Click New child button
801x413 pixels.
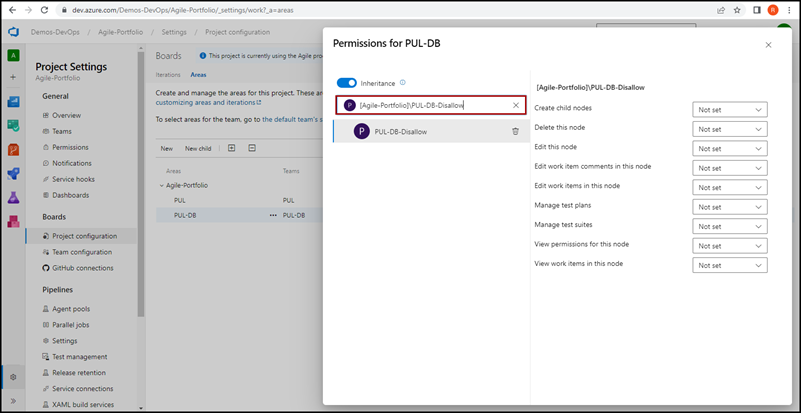point(198,149)
